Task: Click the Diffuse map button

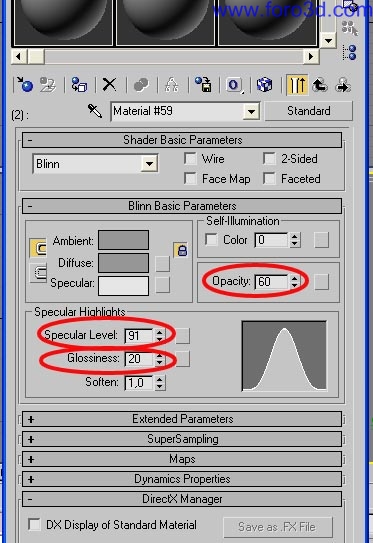Action: [162, 264]
